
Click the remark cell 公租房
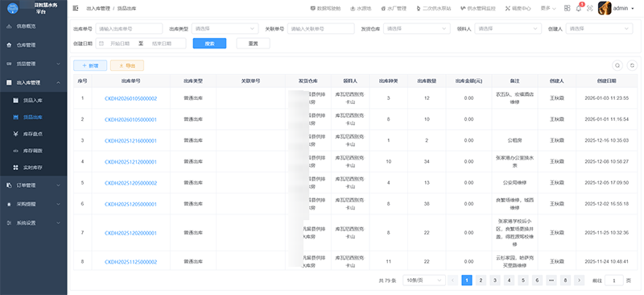[x=514, y=141]
